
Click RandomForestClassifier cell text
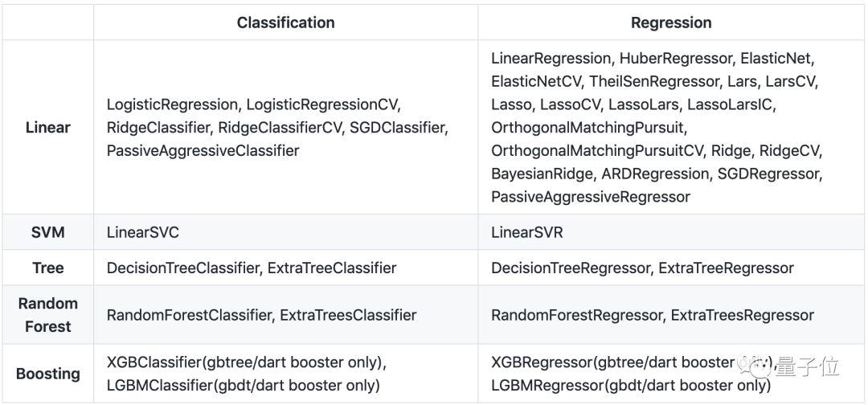(189, 315)
